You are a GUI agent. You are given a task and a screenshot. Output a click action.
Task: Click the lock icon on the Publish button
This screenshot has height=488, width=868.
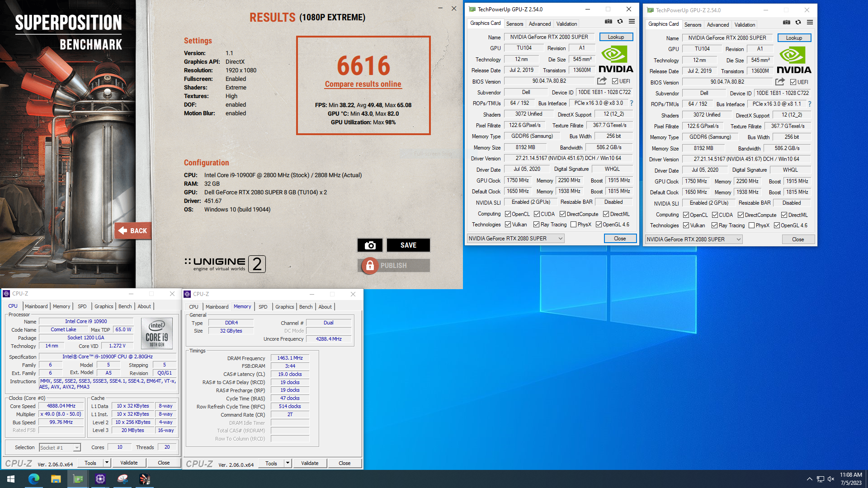[370, 266]
